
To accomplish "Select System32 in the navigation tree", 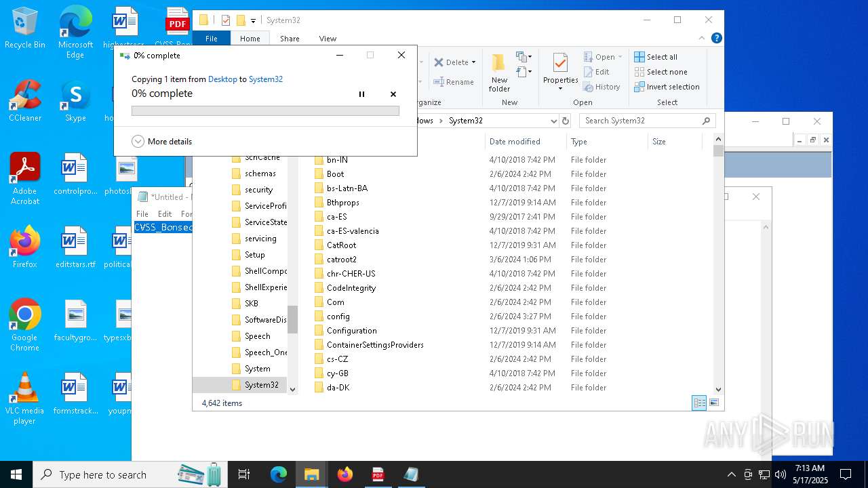I will click(261, 385).
